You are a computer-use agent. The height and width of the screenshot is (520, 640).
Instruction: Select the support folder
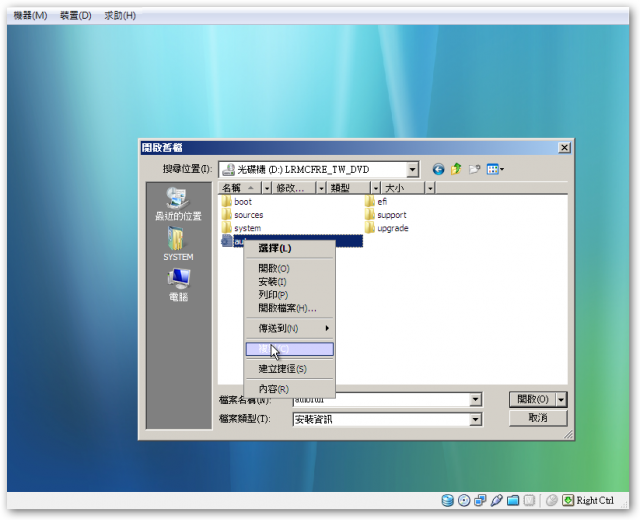(x=386, y=215)
